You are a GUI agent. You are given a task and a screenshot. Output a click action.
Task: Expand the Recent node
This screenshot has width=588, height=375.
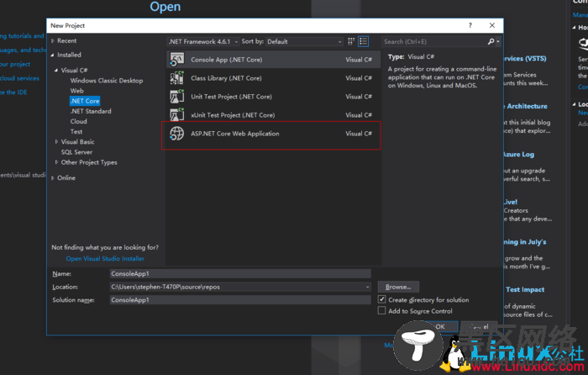[52, 41]
